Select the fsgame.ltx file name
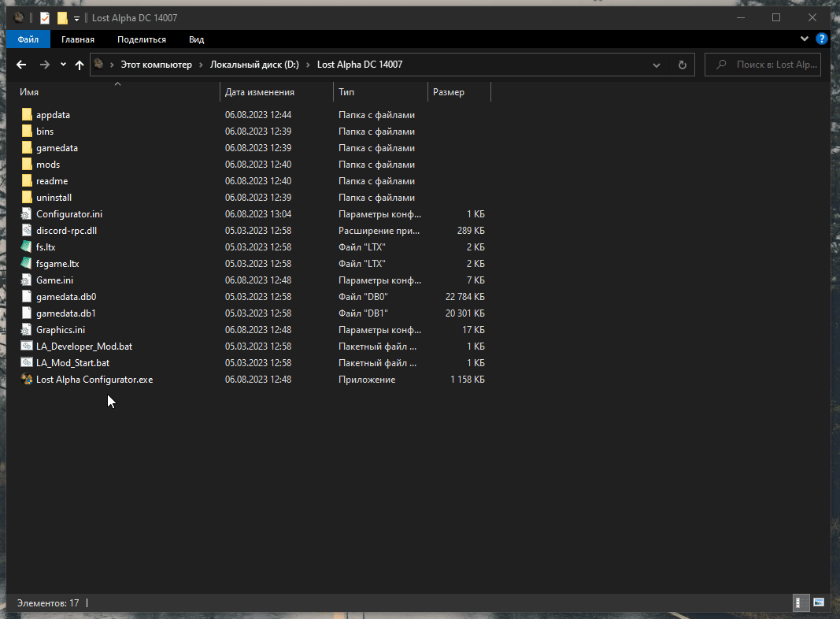Screen dimensions: 840x619 (57, 264)
